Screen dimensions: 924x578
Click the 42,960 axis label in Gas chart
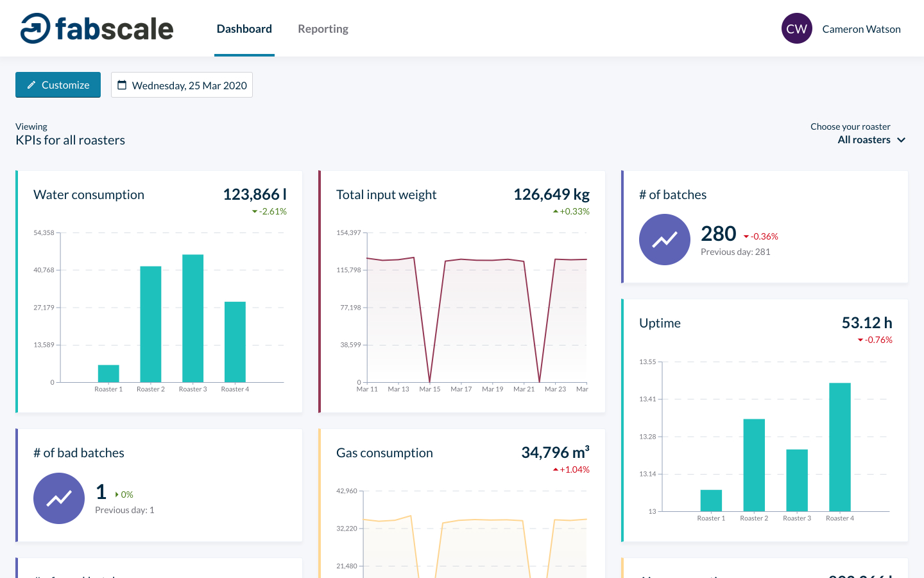[x=346, y=491]
